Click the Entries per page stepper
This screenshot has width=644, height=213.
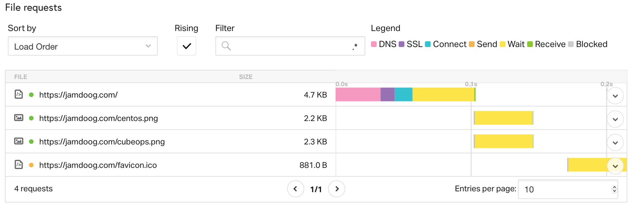pos(614,189)
